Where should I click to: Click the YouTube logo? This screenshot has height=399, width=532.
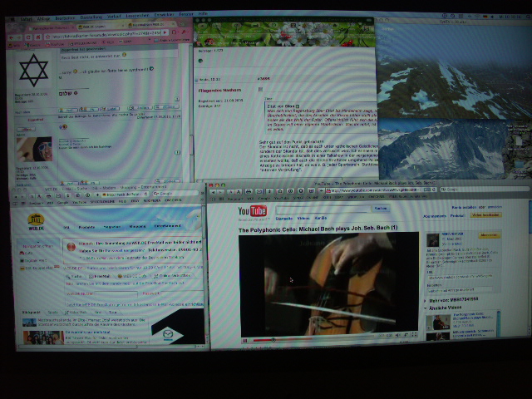(253, 212)
